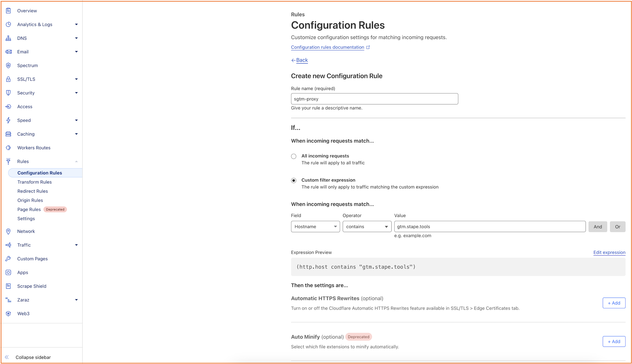This screenshot has width=632, height=364.
Task: Click the Speed icon in sidebar
Action: click(x=8, y=120)
